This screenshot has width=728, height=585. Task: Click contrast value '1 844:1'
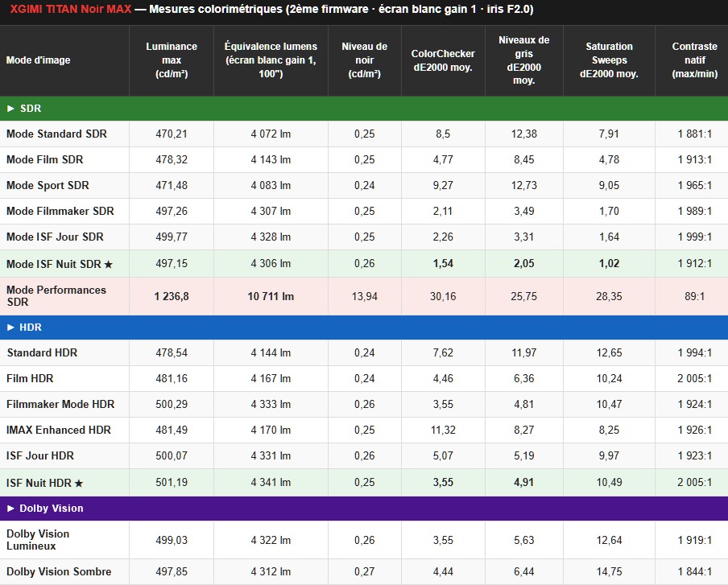pyautogui.click(x=694, y=572)
